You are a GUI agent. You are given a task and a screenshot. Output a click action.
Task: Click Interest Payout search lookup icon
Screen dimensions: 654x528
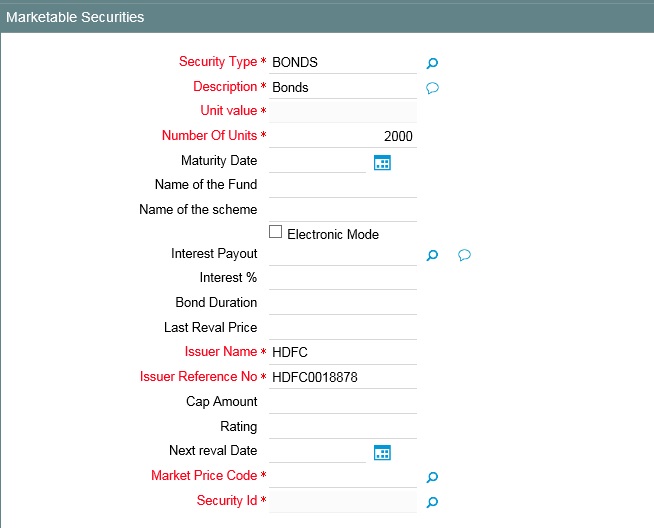point(432,255)
